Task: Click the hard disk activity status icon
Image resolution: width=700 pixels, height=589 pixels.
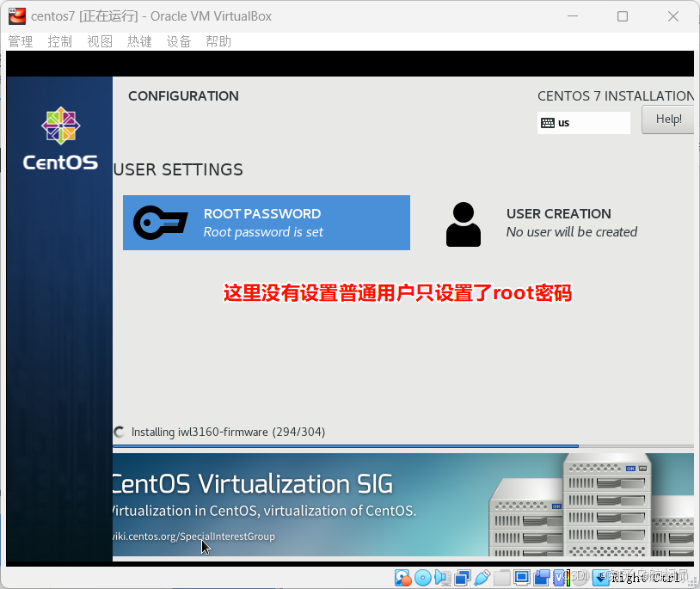Action: (403, 578)
